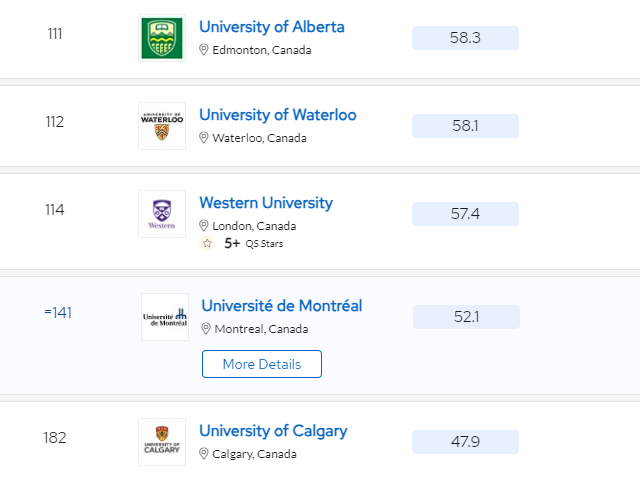Image resolution: width=640 pixels, height=479 pixels.
Task: Open the University of Waterloo link
Action: (x=277, y=115)
